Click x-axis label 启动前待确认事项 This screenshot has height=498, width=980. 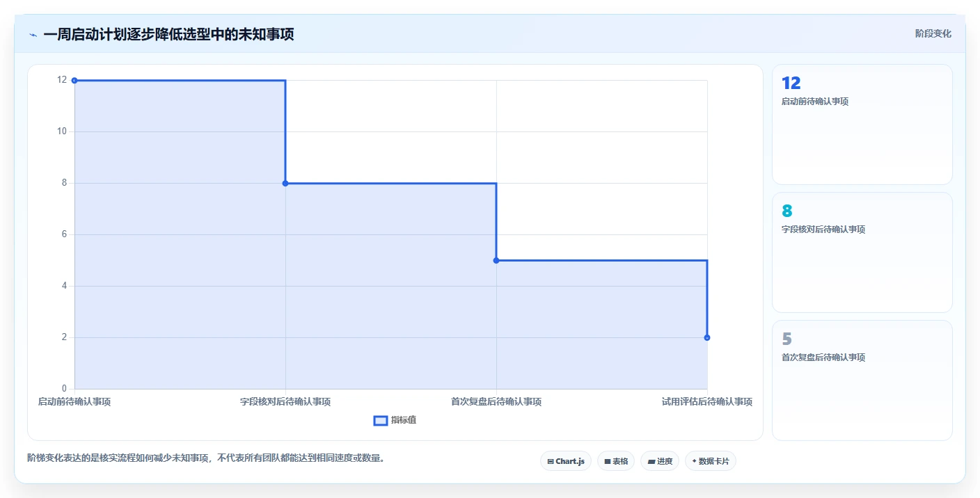click(x=74, y=402)
